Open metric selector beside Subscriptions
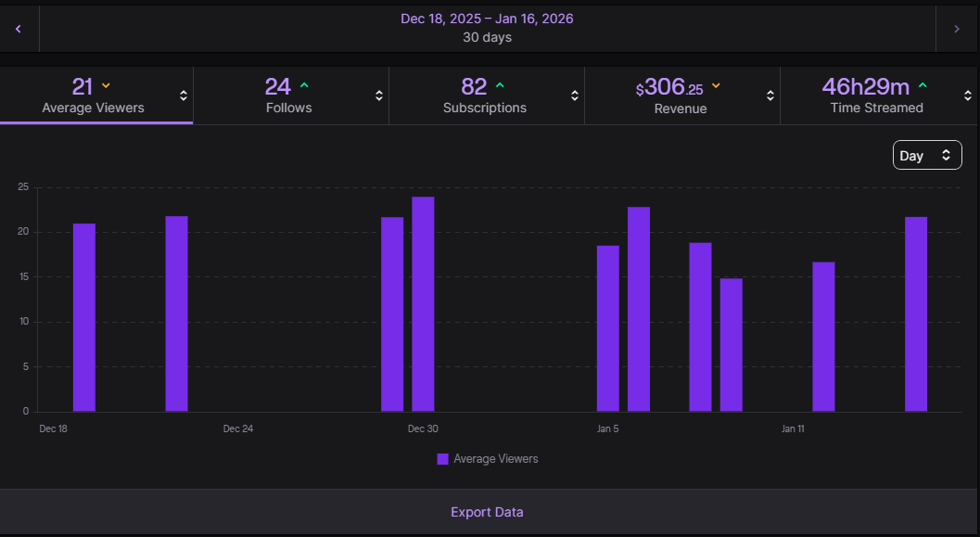 575,96
